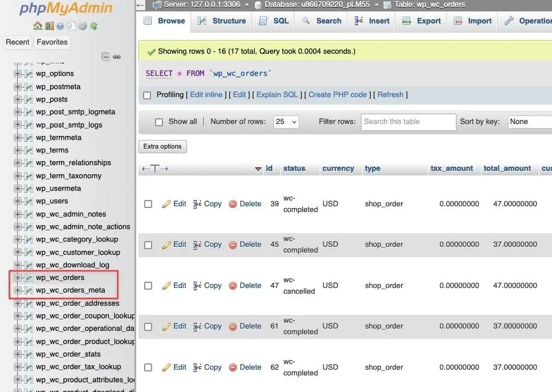Click the Favorites button
The image size is (552, 392).
tap(52, 42)
